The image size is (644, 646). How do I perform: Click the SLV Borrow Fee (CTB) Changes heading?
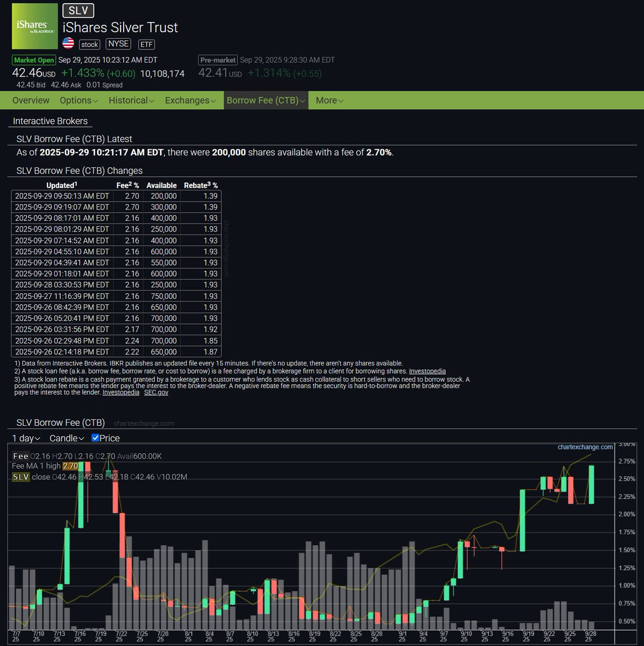click(80, 171)
